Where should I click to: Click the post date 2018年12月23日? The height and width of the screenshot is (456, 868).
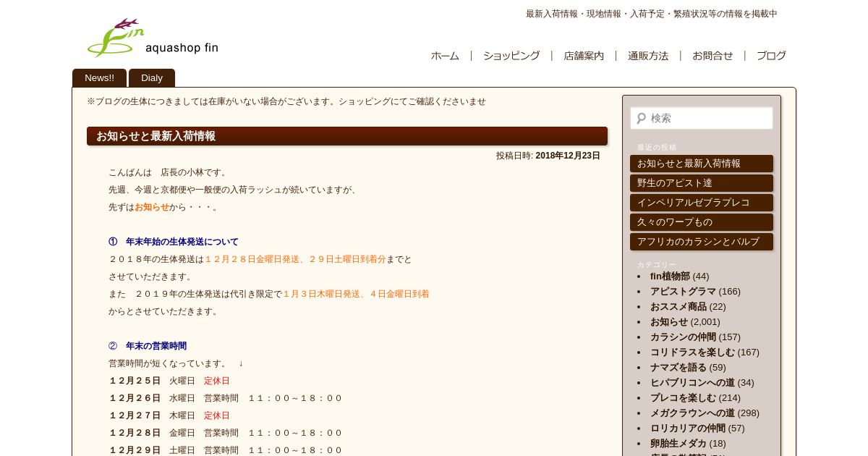568,156
